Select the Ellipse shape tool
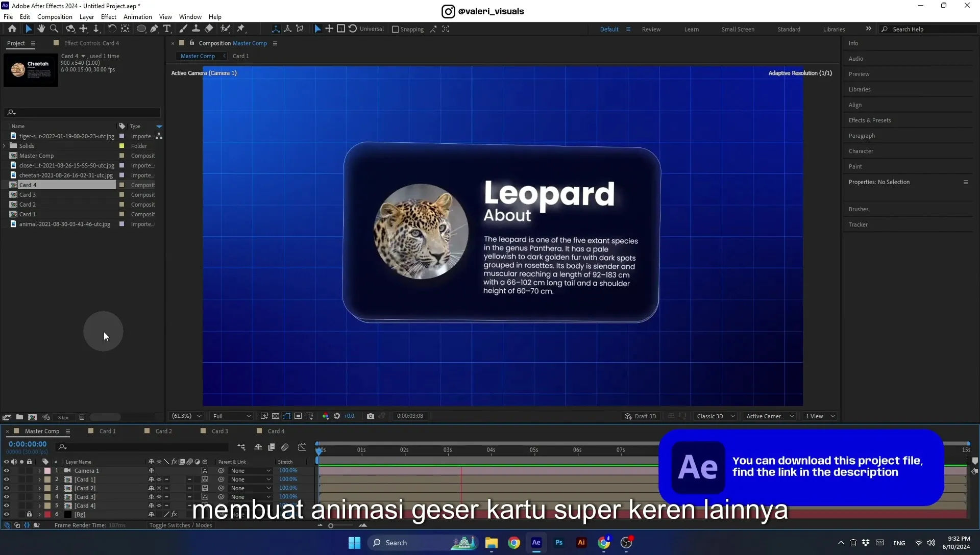 click(x=141, y=29)
